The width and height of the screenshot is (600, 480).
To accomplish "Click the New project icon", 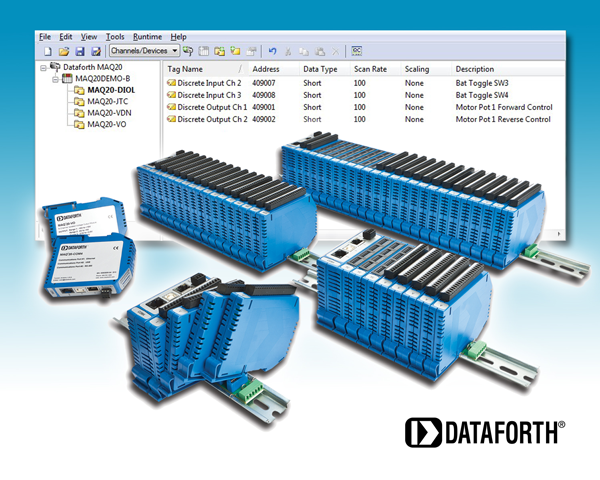I will 48,51.
